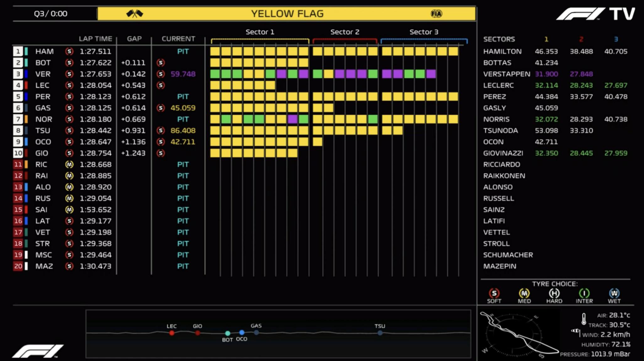
Task: Click the Sector 3 header
Action: coord(424,32)
